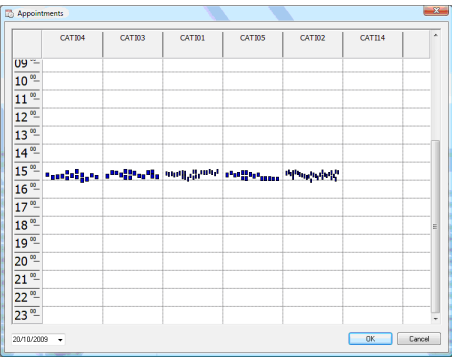The height and width of the screenshot is (361, 452).
Task: Open the 15:00 appointment under CATI04
Action: (x=72, y=176)
